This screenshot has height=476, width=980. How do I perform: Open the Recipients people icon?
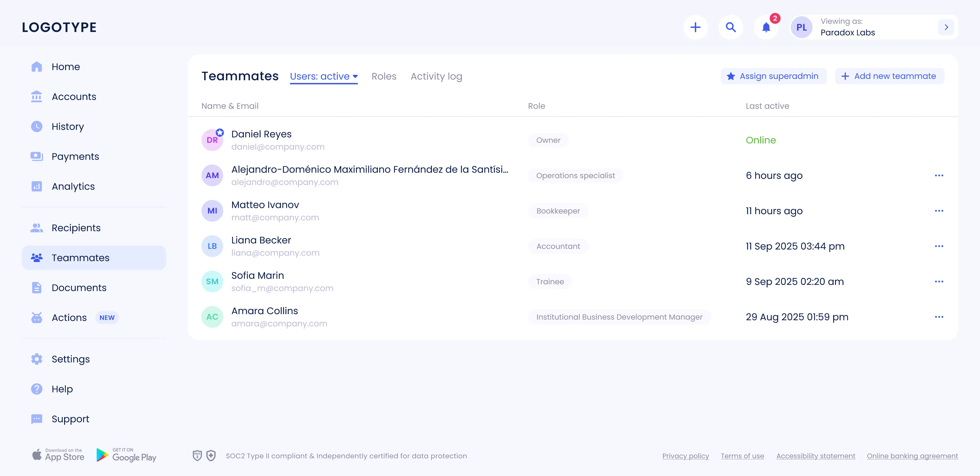tap(37, 228)
